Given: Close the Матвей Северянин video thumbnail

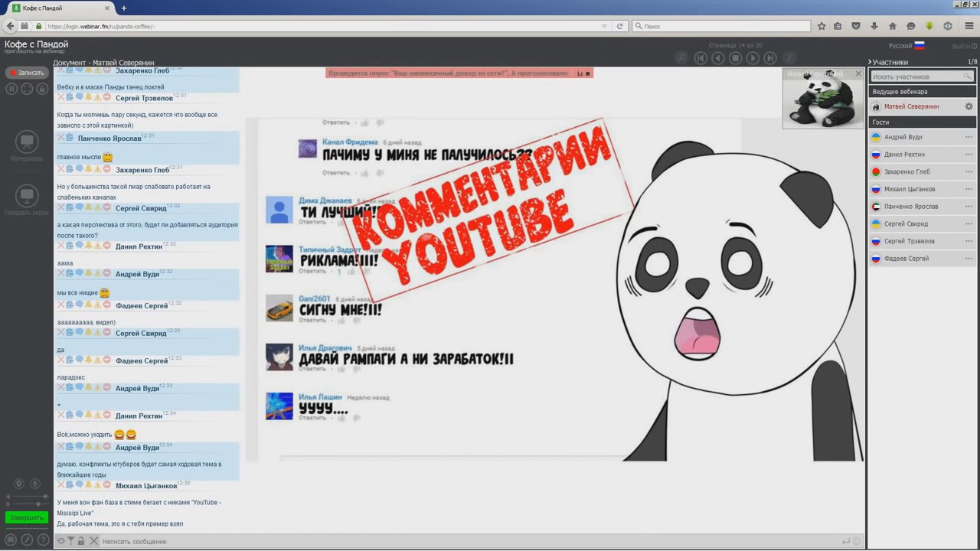Looking at the screenshot, I should (858, 74).
